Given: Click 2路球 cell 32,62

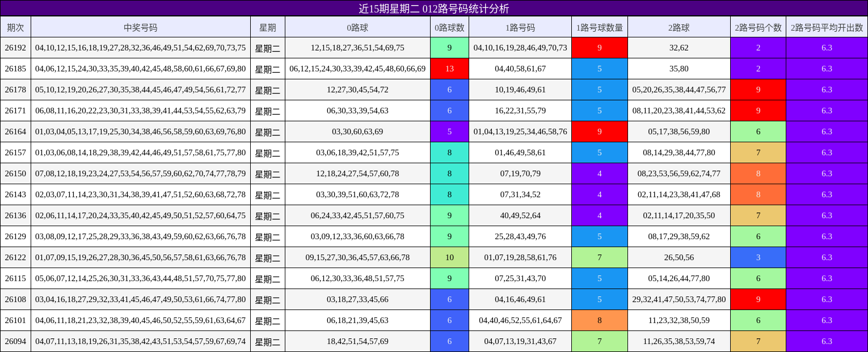Looking at the screenshot, I should (x=679, y=48).
